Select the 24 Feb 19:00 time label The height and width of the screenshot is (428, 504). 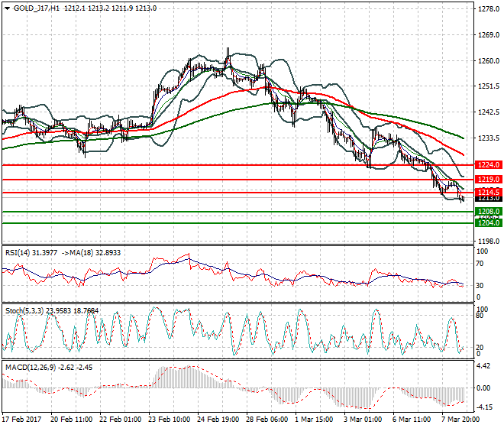click(x=218, y=420)
